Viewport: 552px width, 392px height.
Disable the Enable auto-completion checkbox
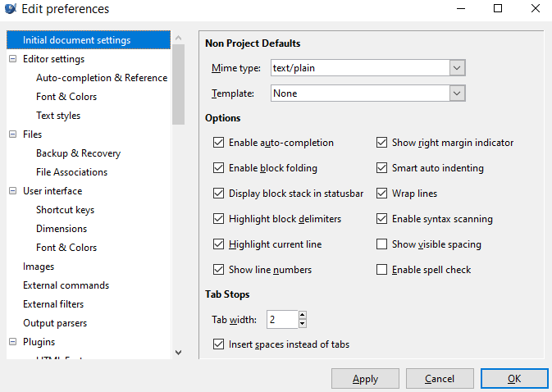point(218,143)
